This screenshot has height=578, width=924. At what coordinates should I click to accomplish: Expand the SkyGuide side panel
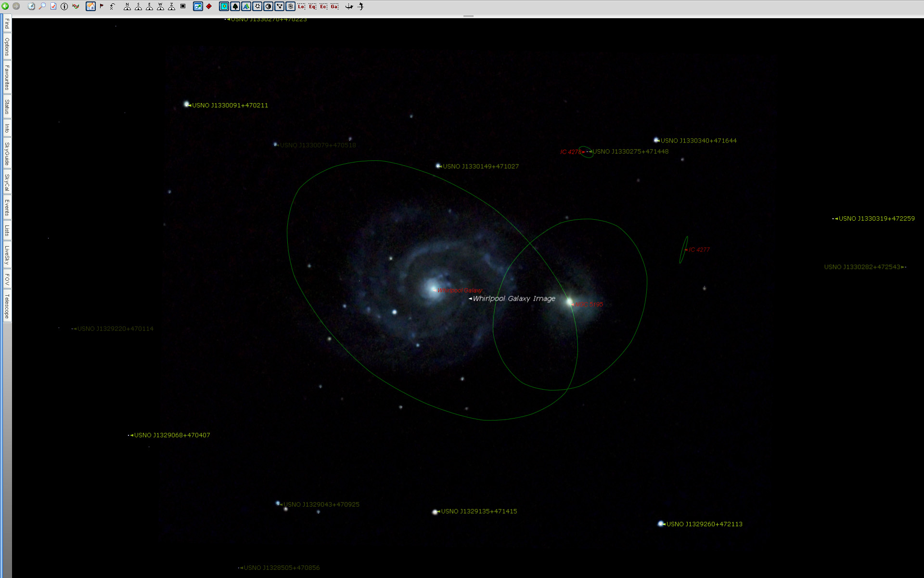(x=7, y=154)
